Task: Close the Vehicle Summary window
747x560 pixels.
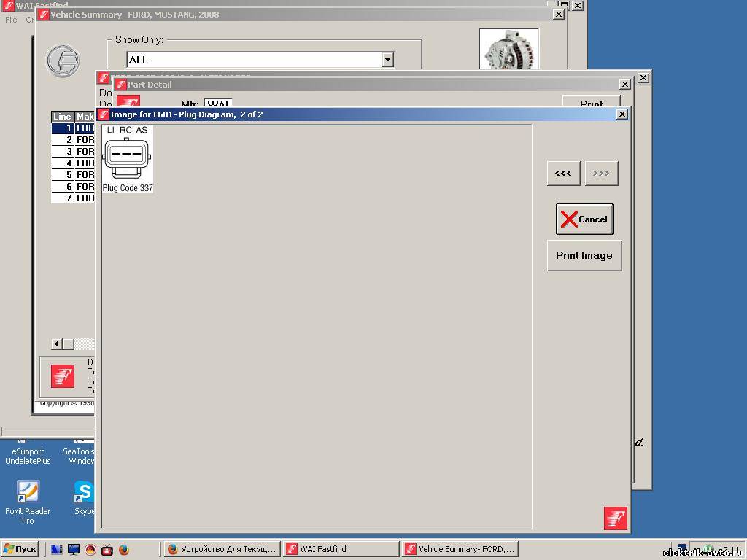Action: pos(558,15)
